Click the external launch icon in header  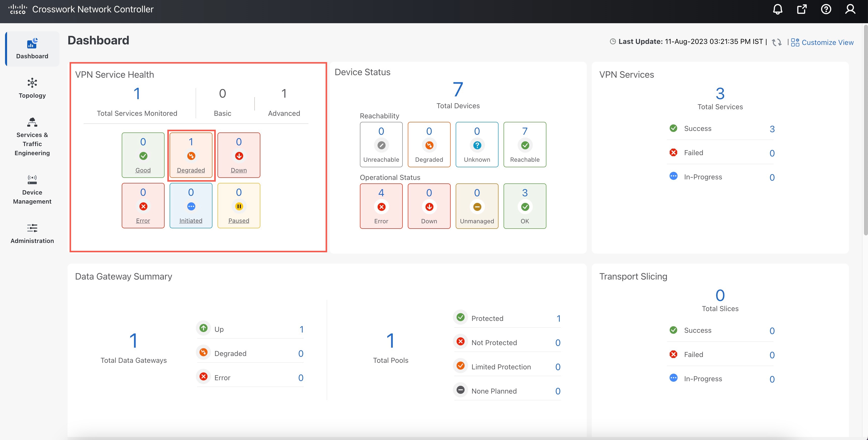(x=802, y=9)
